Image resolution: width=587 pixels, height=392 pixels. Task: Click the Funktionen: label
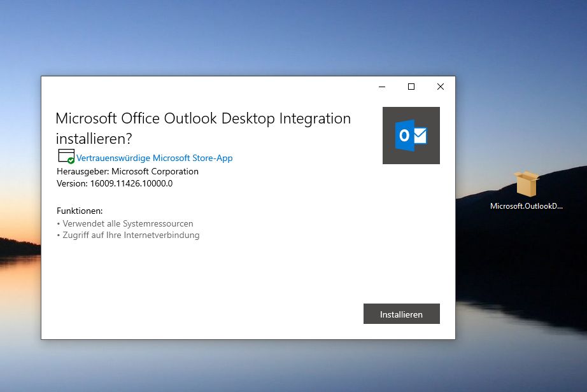tap(80, 211)
